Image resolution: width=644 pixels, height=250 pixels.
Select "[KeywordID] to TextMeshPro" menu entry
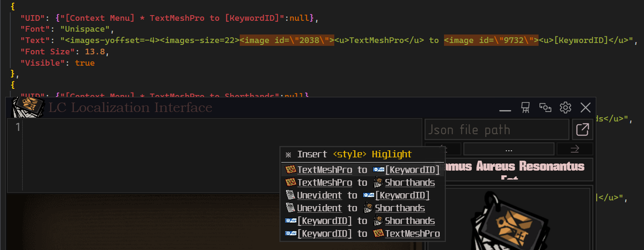pos(362,233)
